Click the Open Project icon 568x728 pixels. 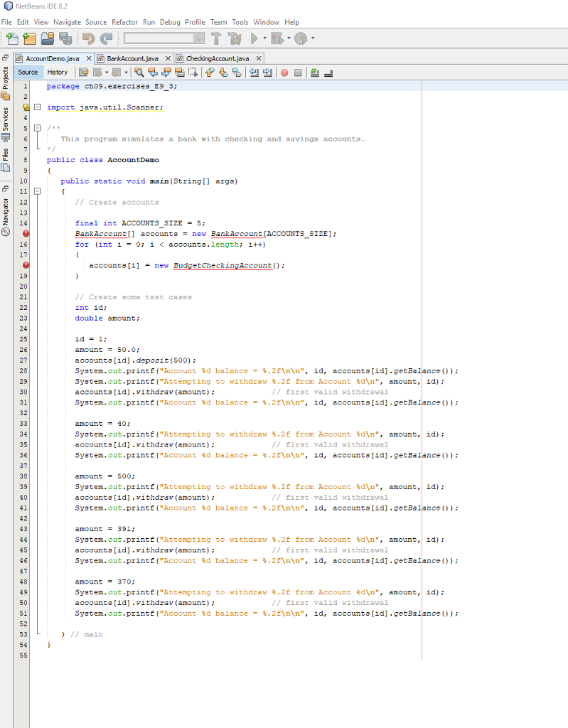(x=48, y=38)
